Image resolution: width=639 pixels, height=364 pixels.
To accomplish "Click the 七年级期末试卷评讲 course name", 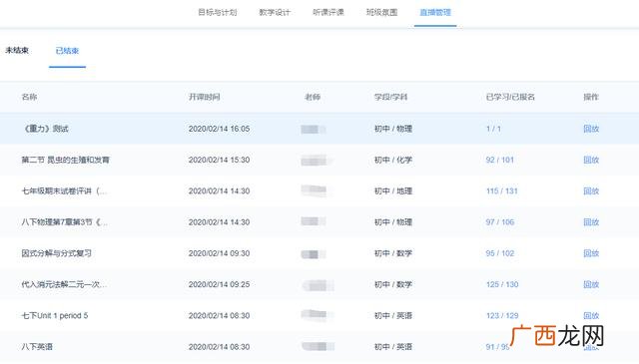I will pos(64,190).
